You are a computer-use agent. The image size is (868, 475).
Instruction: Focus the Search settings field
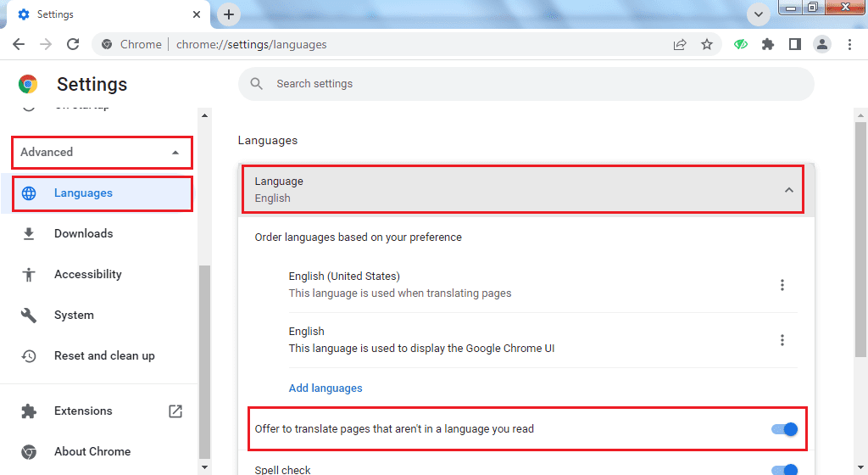[x=526, y=84]
